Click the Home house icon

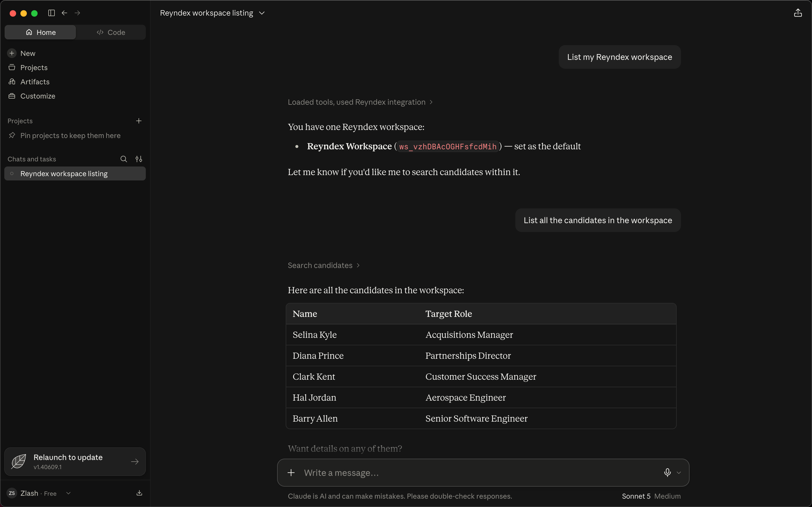[x=29, y=32]
